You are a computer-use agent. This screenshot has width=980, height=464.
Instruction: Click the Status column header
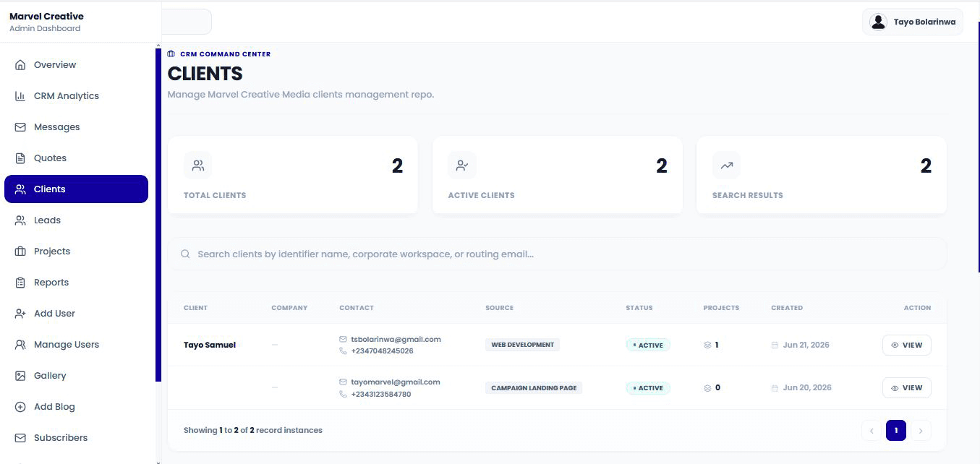[639, 308]
